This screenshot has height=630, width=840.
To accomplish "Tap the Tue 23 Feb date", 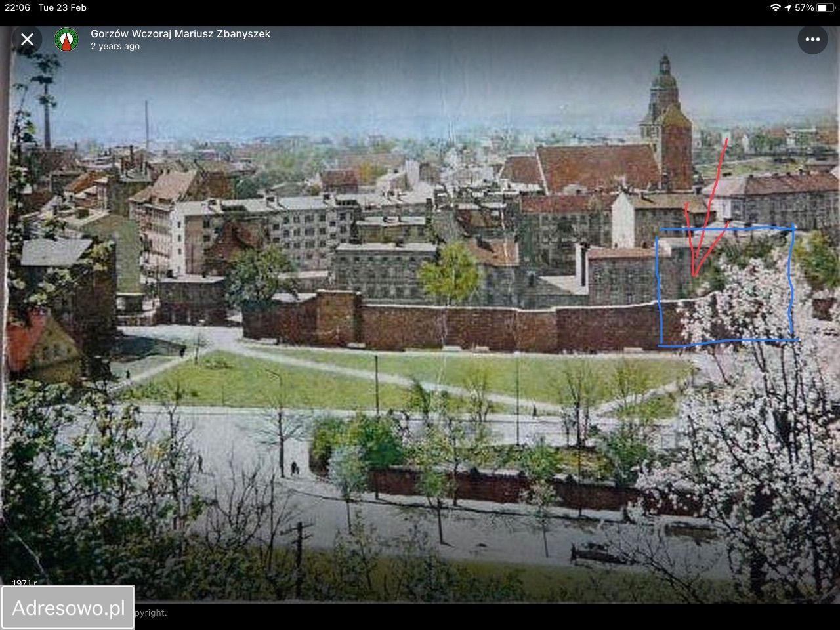I will [x=62, y=8].
